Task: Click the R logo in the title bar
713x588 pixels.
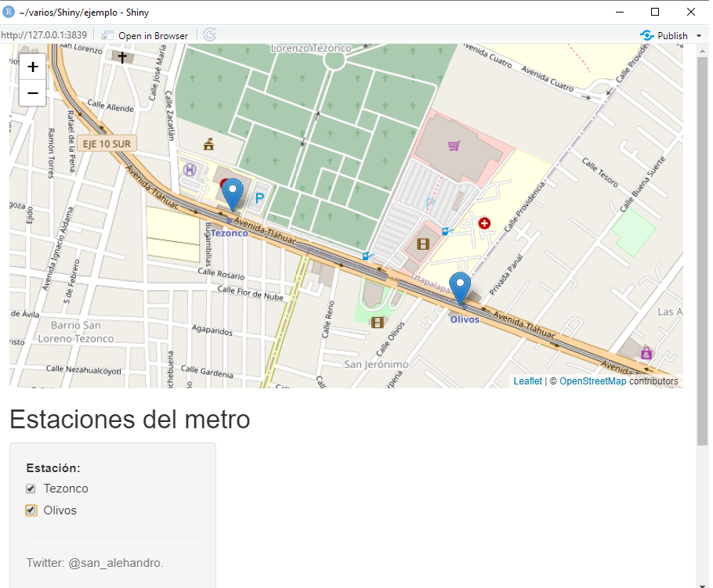Action: point(9,12)
